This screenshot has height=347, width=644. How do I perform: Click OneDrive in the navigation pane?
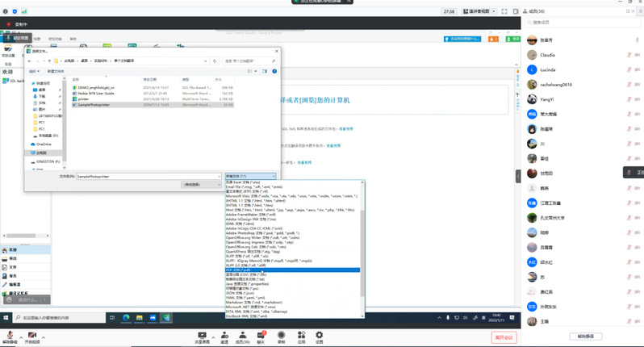coord(42,144)
